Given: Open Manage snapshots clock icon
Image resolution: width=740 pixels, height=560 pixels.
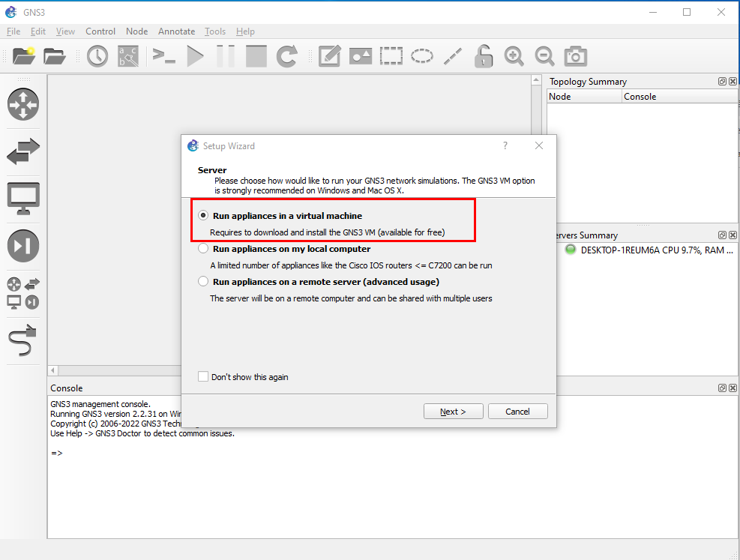Looking at the screenshot, I should click(97, 56).
